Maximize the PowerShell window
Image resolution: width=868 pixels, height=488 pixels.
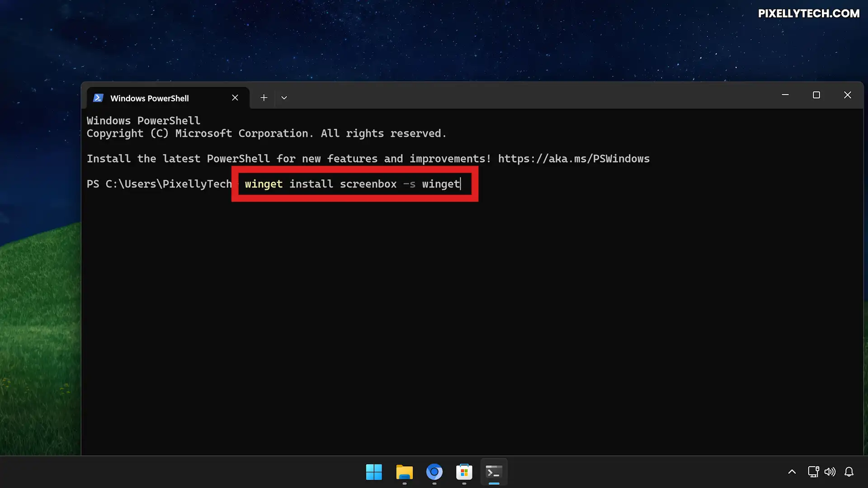(x=816, y=95)
